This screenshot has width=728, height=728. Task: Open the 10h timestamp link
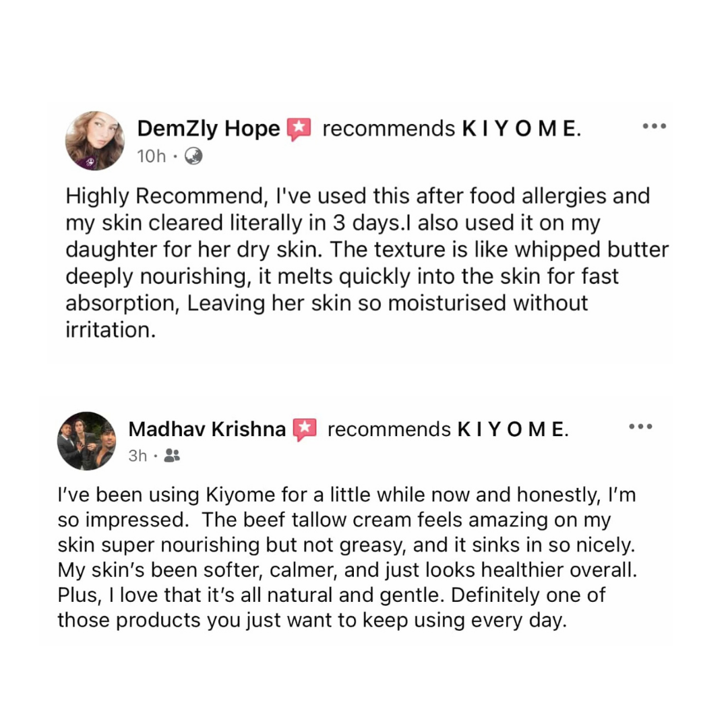coord(152,156)
